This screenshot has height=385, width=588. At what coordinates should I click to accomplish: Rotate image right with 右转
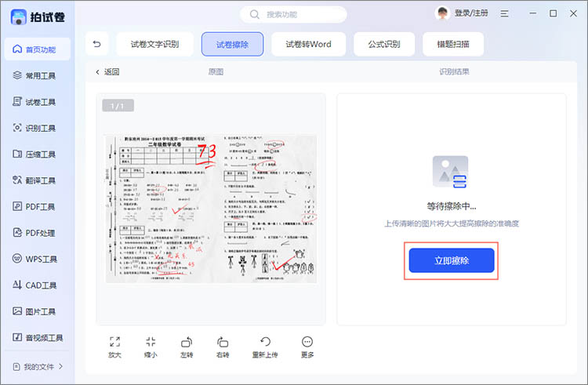[x=223, y=342]
